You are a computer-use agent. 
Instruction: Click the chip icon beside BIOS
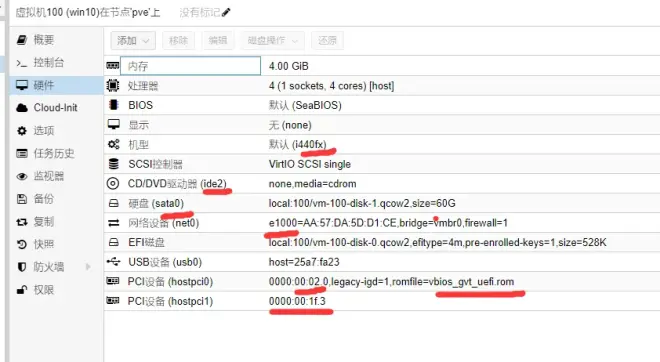coord(113,104)
